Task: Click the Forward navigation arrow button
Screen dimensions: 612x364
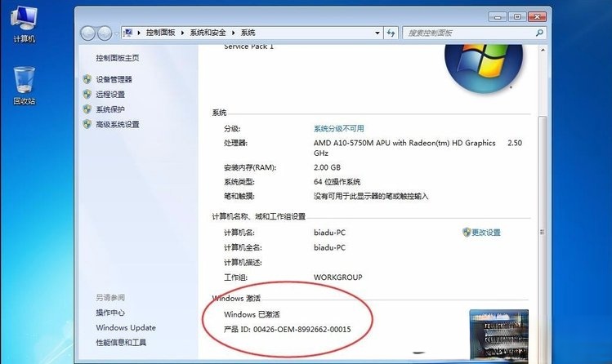Action: (105, 33)
